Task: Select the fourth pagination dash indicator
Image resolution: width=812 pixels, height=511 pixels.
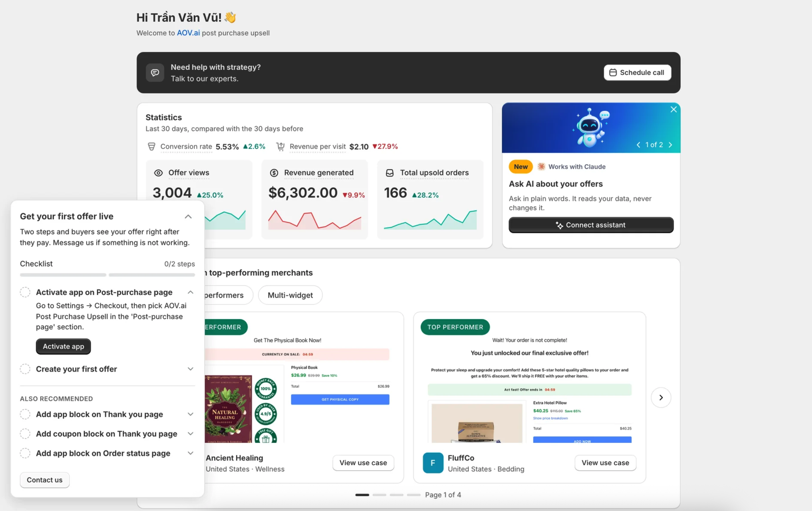Action: pyautogui.click(x=413, y=495)
